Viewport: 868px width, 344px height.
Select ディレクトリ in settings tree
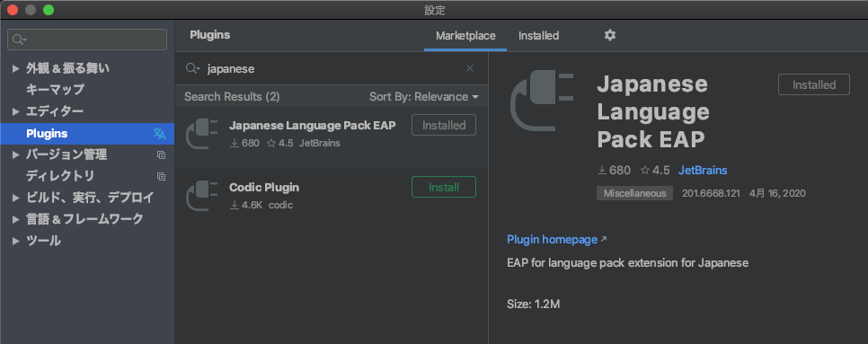60,176
